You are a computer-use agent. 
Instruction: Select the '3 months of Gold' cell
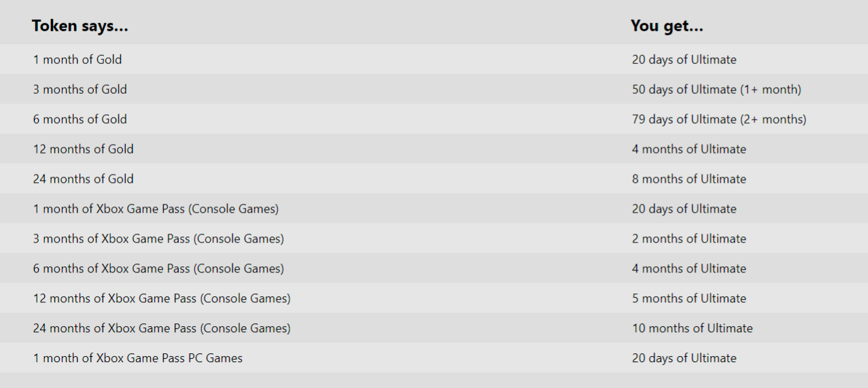coord(80,89)
